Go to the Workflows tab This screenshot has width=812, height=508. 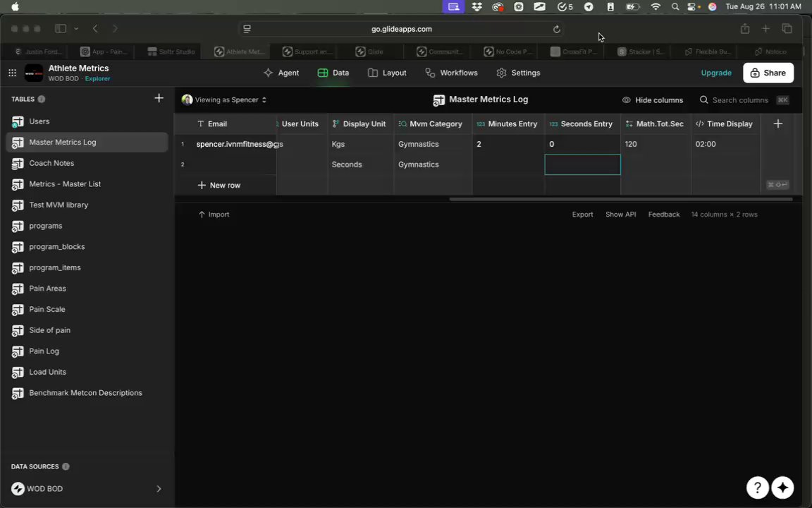click(x=452, y=73)
